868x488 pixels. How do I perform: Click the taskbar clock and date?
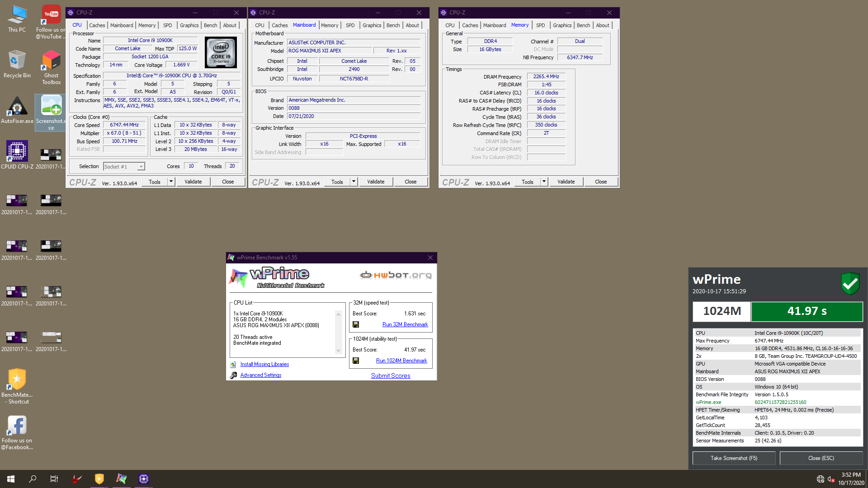click(x=851, y=479)
